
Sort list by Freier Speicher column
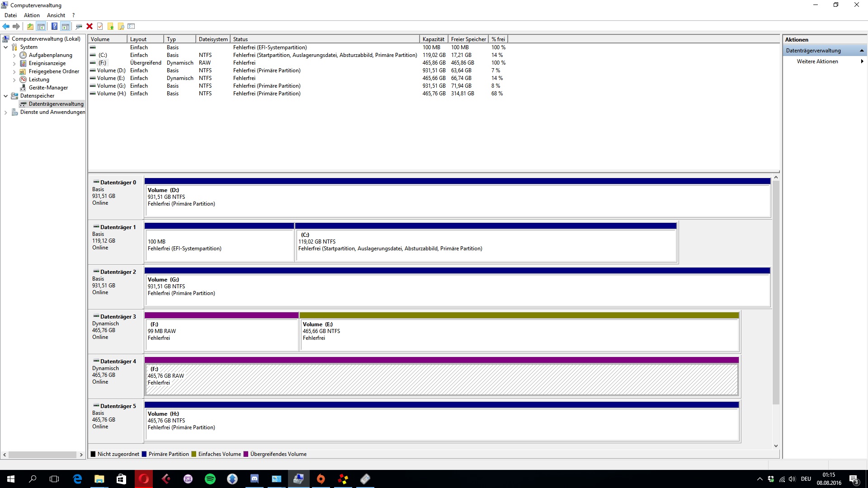pyautogui.click(x=468, y=39)
